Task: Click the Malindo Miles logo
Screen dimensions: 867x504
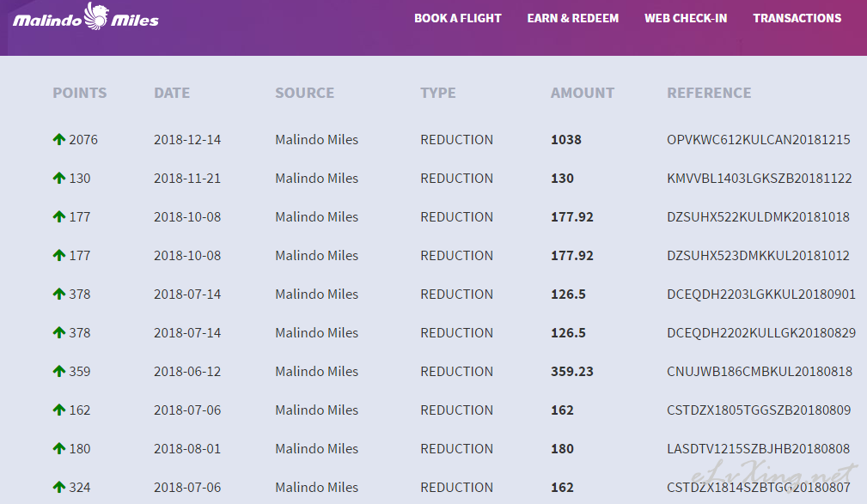Action: pyautogui.click(x=86, y=18)
